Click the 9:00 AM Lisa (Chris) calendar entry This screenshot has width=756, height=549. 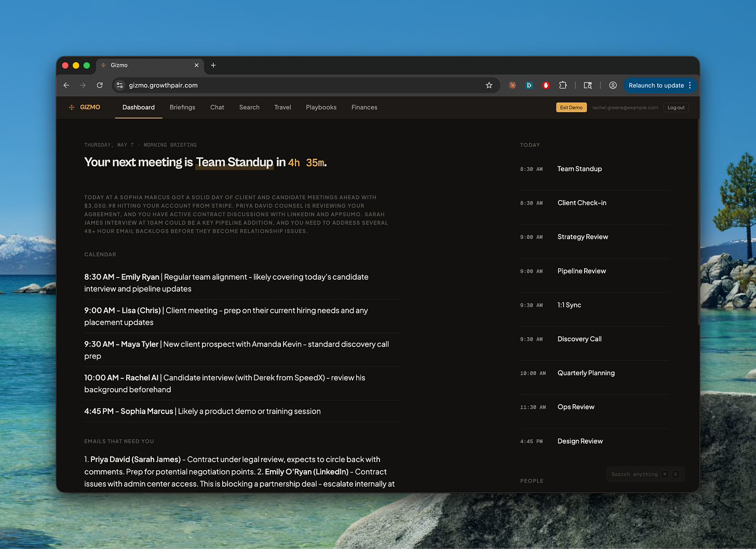[x=242, y=317]
